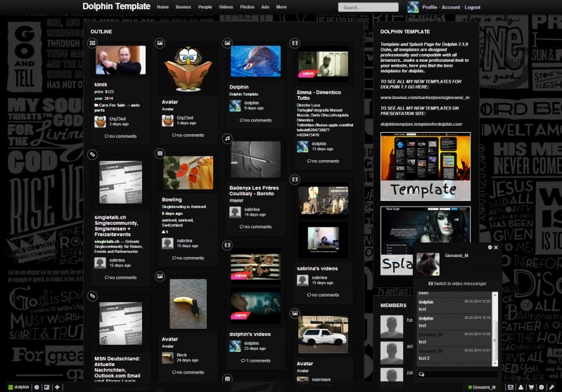Viewport: 562px width, 392px height.
Task: Click the Account link in header
Action: 451,7
